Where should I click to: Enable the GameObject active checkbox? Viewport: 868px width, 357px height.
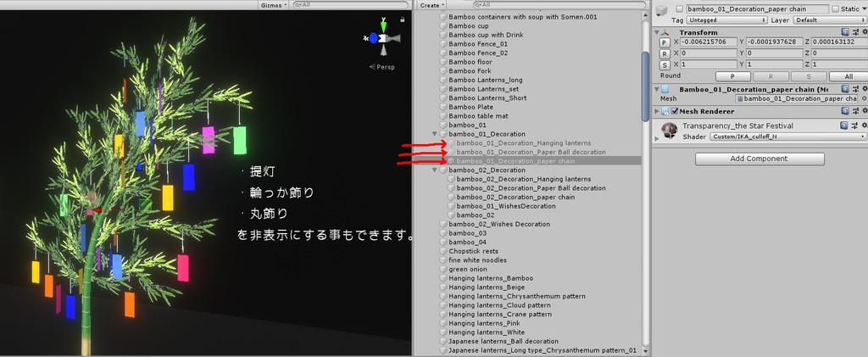coord(680,8)
